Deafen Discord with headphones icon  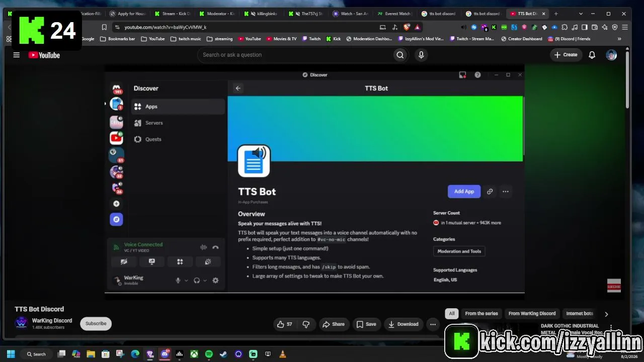[197, 281]
